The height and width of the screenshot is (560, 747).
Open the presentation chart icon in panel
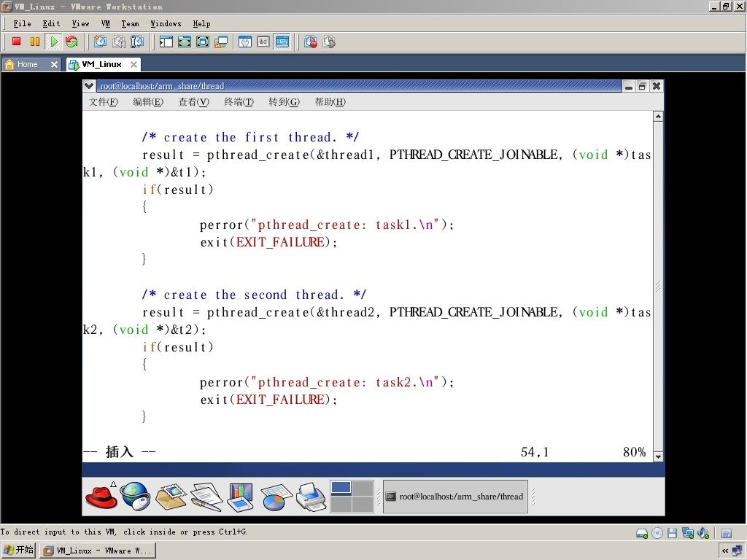tap(241, 497)
